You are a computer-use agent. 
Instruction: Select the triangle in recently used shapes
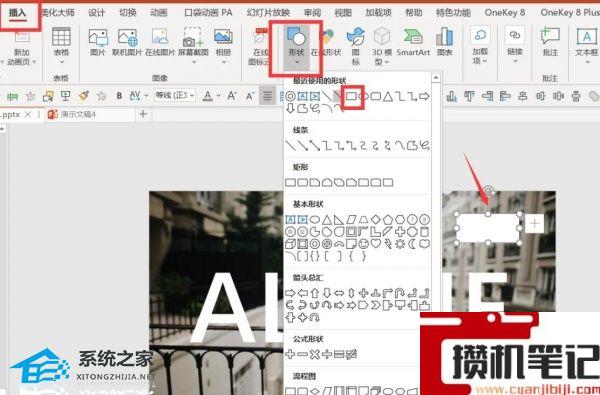click(388, 96)
